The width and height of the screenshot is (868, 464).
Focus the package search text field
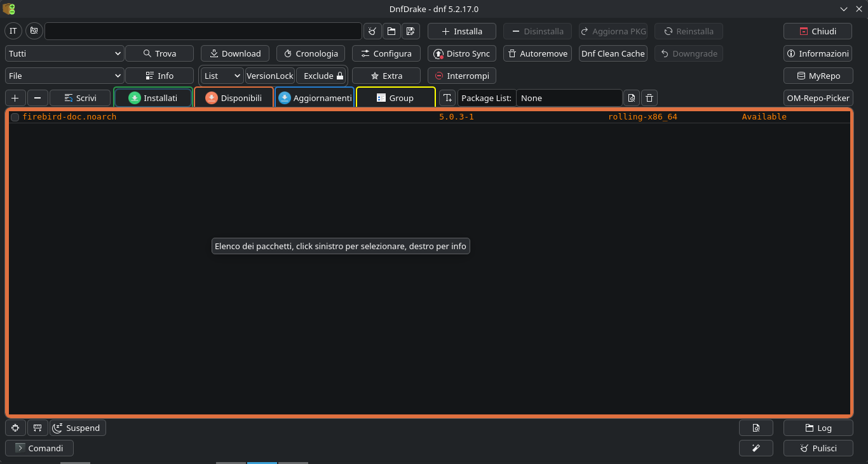(x=203, y=31)
